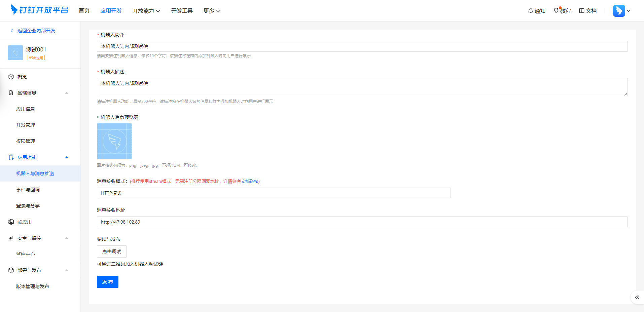The width and height of the screenshot is (644, 312).
Task: Open 酷应用 in the sidebar
Action: (24, 222)
